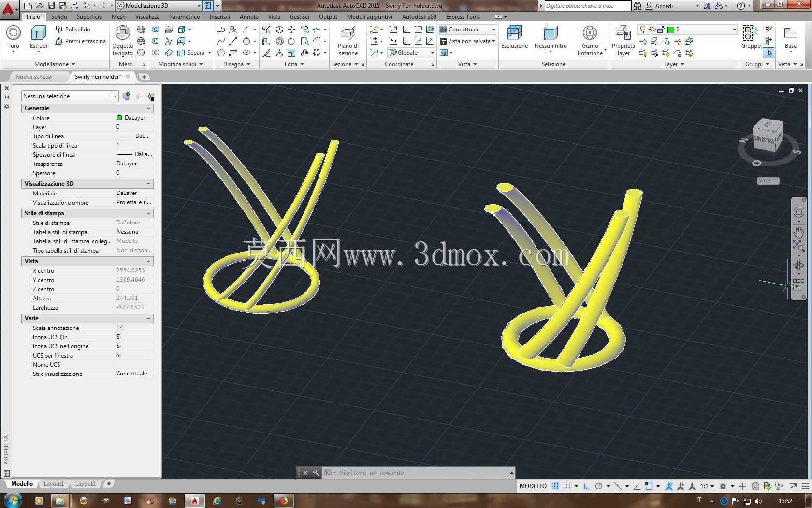Click the Gruppo group tool
This screenshot has width=812, height=508.
751,37
